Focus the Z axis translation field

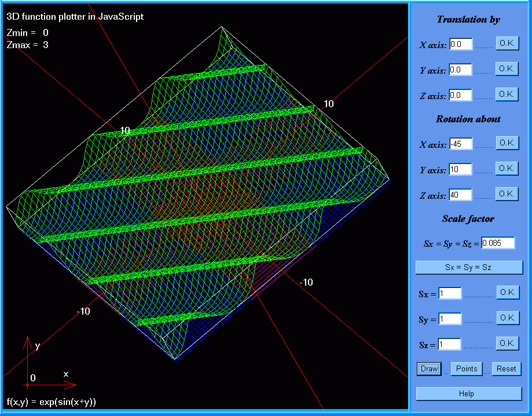tap(460, 95)
